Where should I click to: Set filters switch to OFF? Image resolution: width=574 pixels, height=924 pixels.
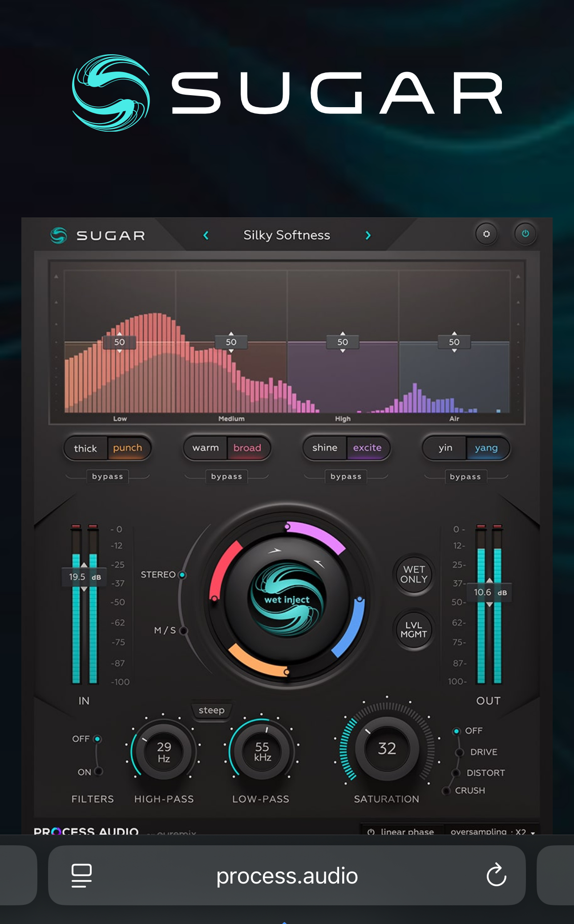click(x=87, y=739)
